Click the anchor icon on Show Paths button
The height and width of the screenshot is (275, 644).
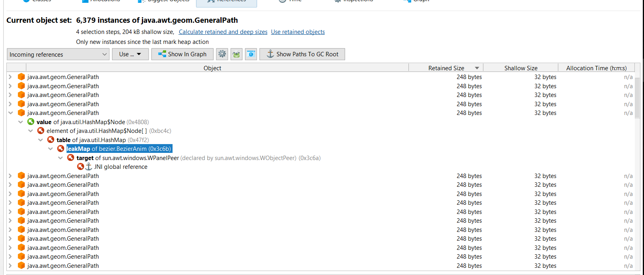coord(270,54)
